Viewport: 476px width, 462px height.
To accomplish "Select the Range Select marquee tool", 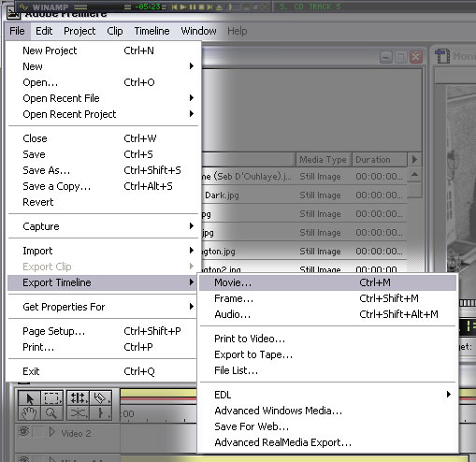I will pyautogui.click(x=51, y=397).
